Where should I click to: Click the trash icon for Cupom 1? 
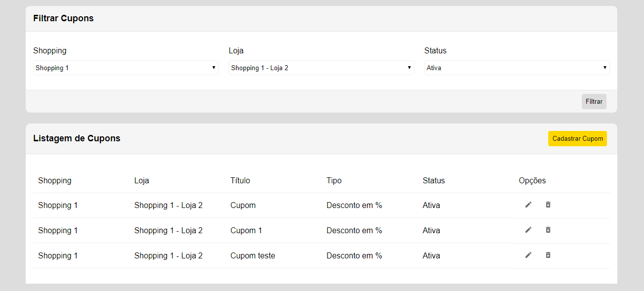(548, 230)
